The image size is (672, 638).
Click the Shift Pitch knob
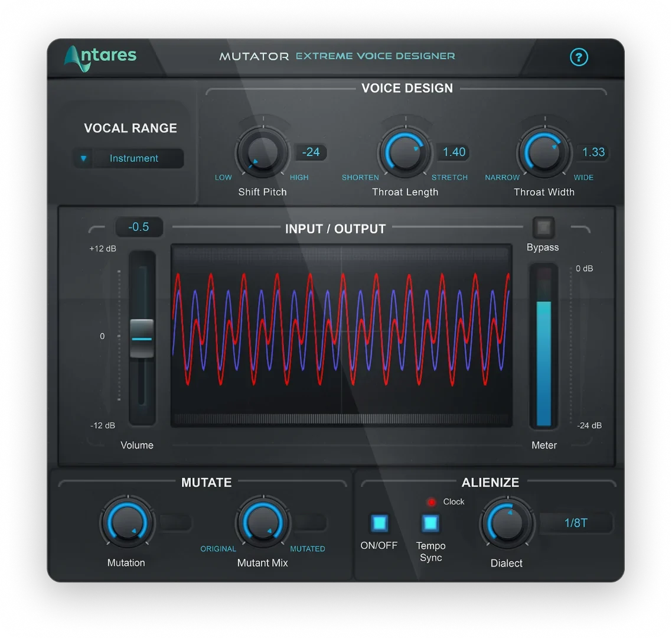click(x=263, y=152)
